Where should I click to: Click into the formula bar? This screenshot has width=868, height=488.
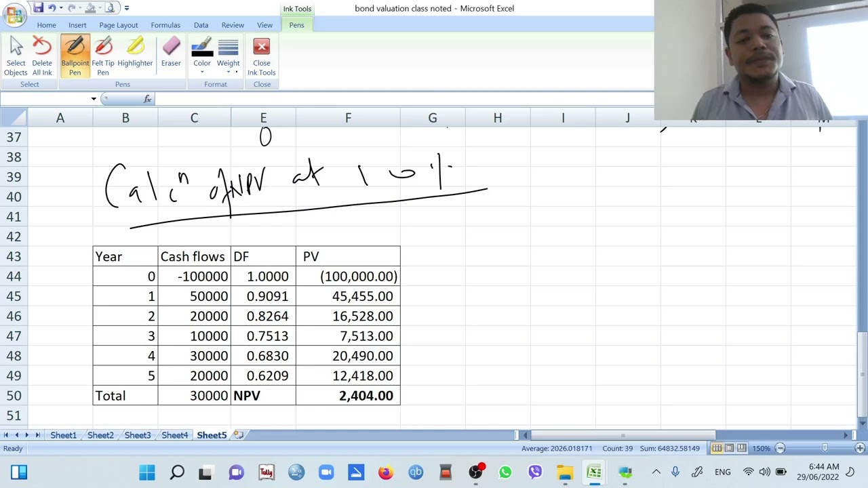tap(403, 99)
